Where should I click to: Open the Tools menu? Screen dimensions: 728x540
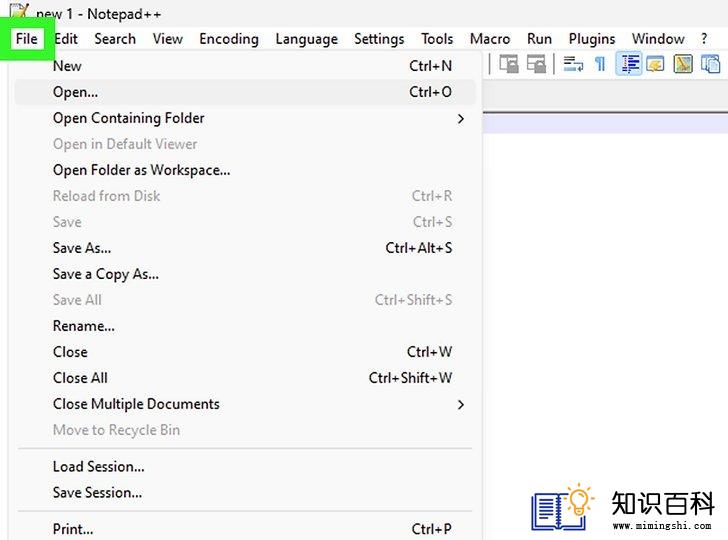(x=437, y=39)
